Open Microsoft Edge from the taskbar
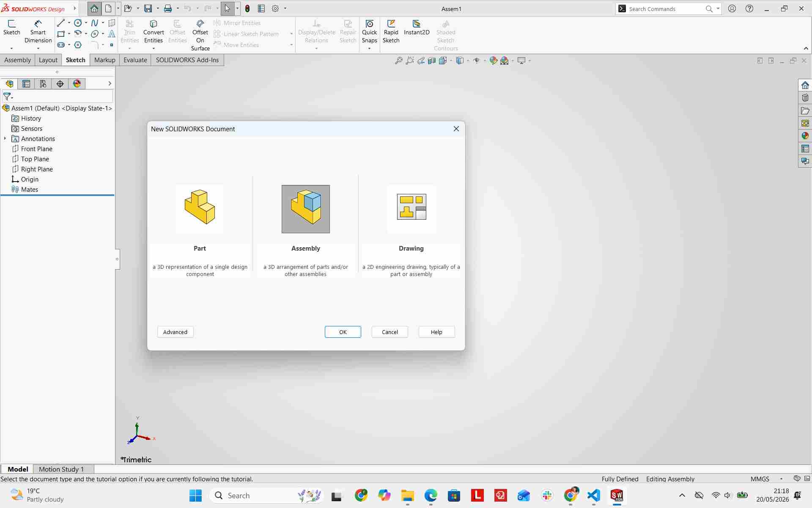Screen dimensions: 812x508 (x=431, y=495)
